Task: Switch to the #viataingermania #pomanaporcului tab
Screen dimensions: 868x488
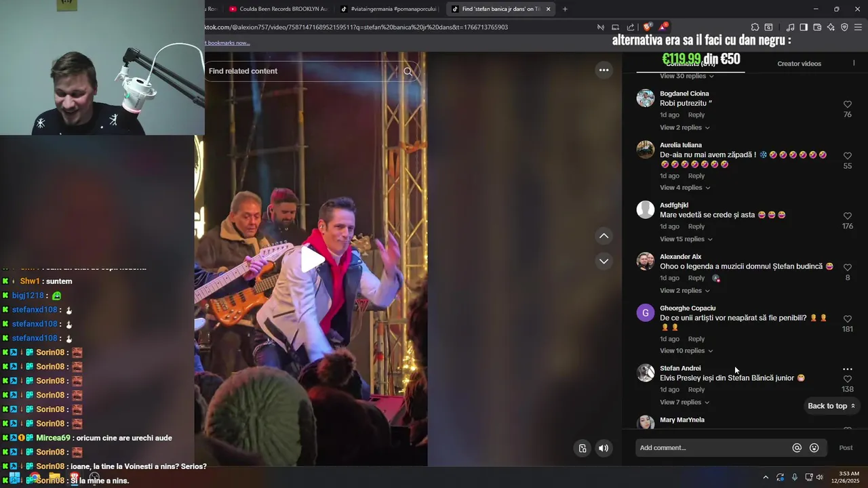Action: point(390,9)
